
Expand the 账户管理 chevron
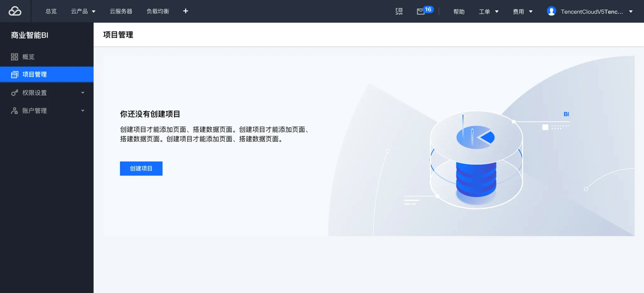pyautogui.click(x=83, y=111)
